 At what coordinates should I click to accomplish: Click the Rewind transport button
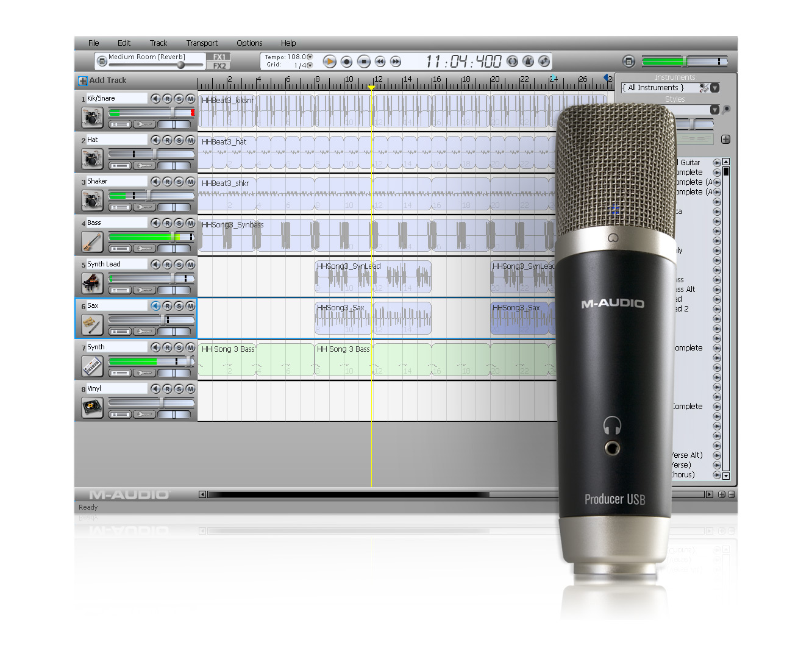(x=380, y=62)
